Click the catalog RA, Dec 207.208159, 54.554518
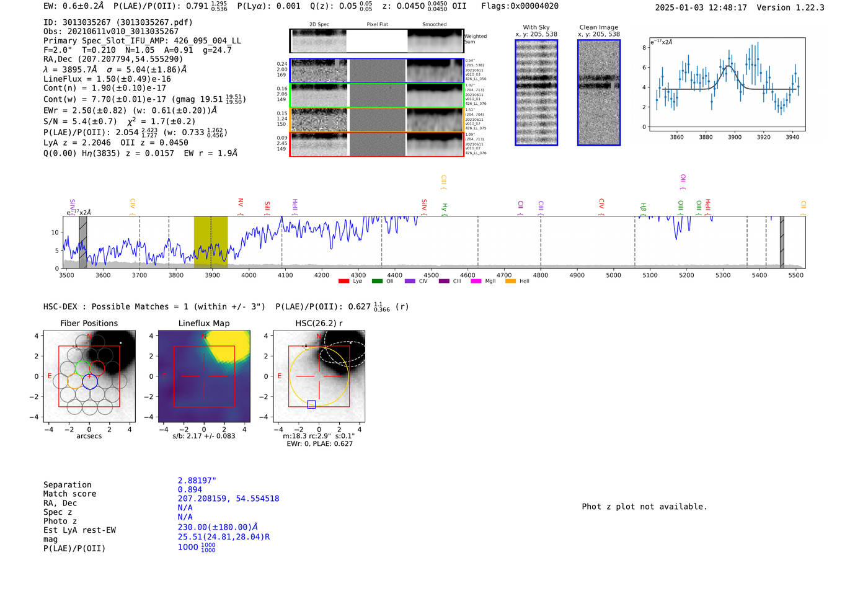 [228, 499]
